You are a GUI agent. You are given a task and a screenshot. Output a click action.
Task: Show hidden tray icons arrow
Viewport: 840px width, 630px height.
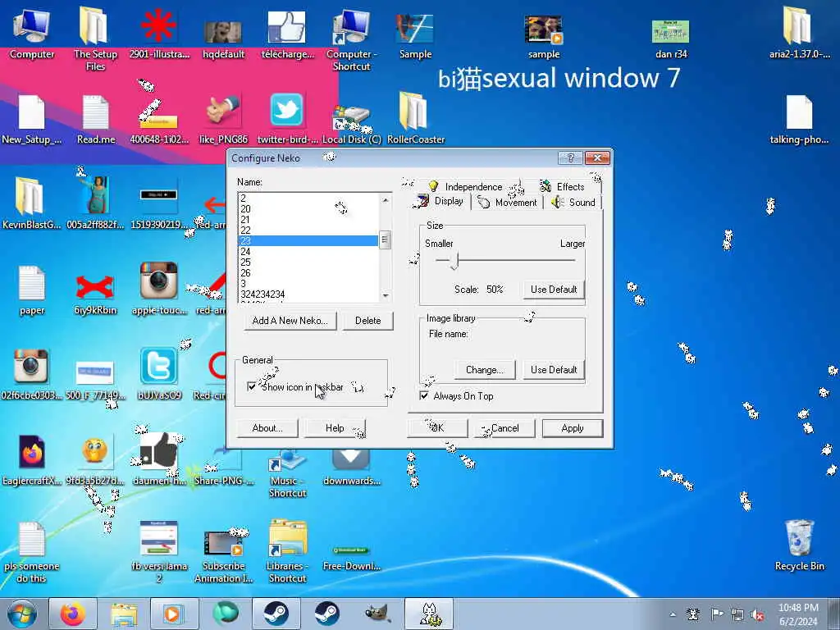673,614
